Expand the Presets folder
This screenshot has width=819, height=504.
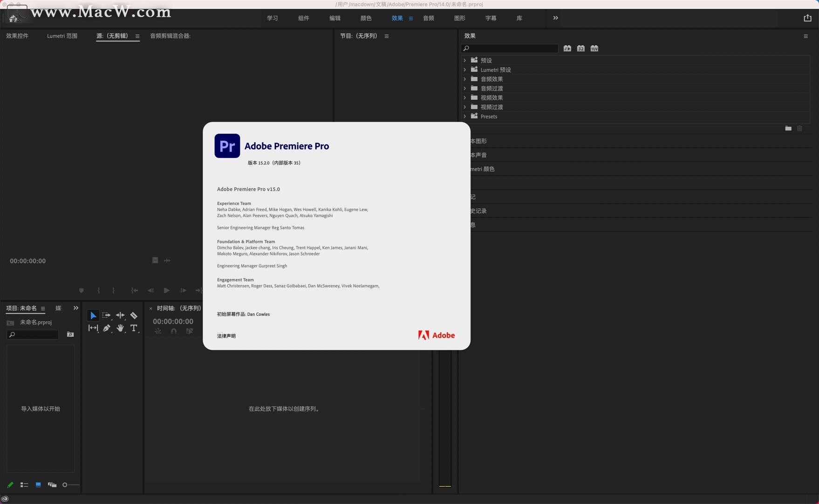click(x=464, y=116)
